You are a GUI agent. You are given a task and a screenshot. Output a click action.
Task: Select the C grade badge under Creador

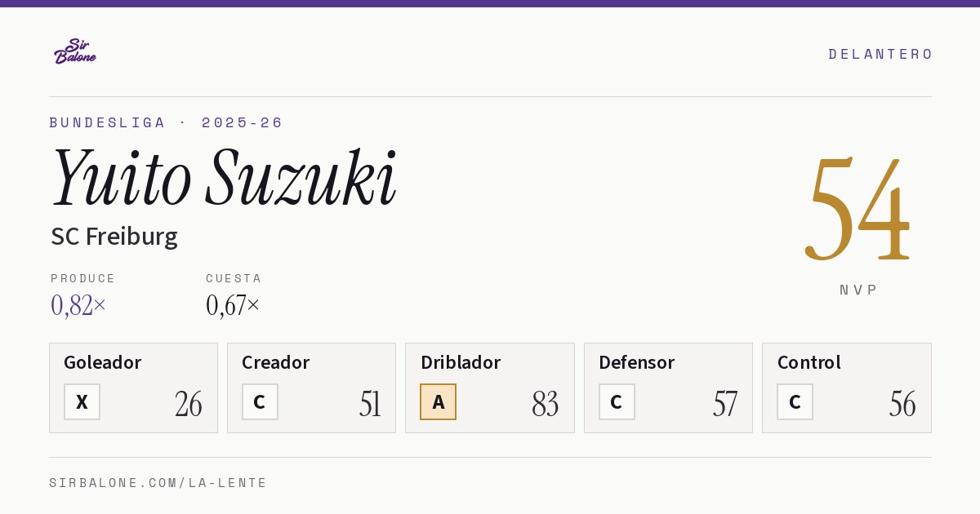tap(260, 401)
